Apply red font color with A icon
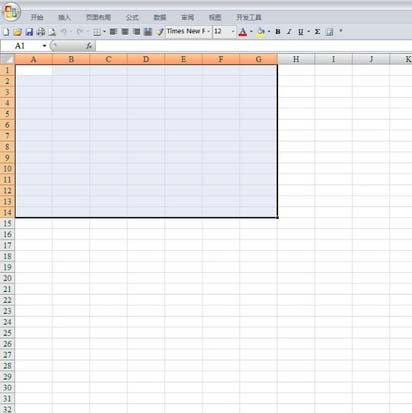Image resolution: width=412 pixels, height=413 pixels. (x=243, y=32)
